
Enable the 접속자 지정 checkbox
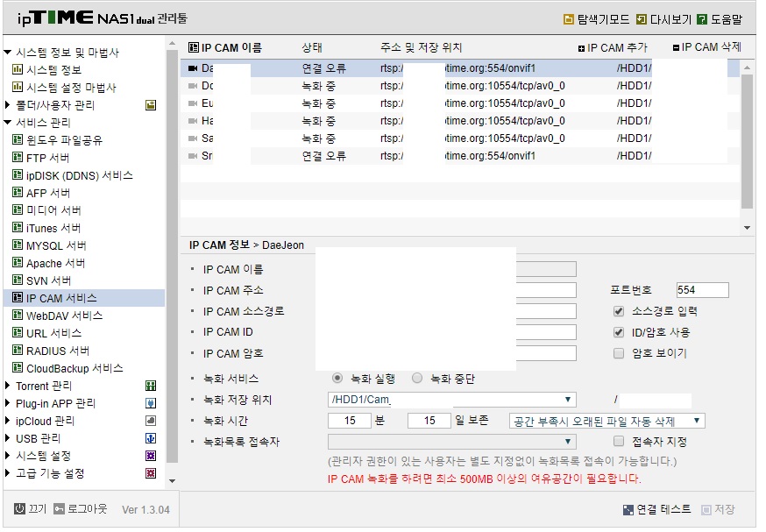coord(619,442)
